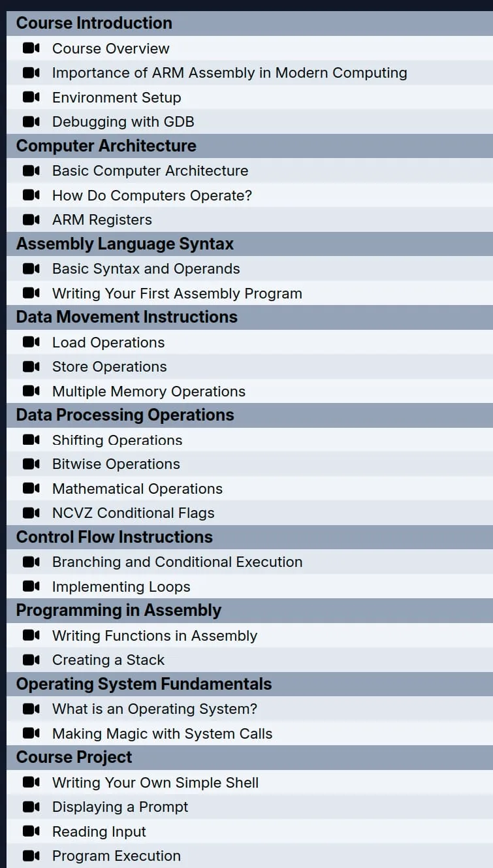
Task: Go to Writing Your Own Simple Shell
Action: coord(249,782)
